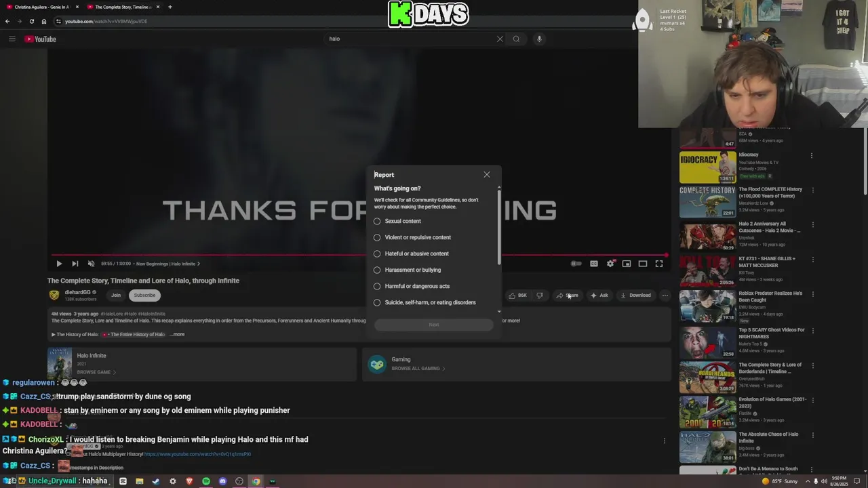Open Idiocracy video thumbnail
Viewport: 868px width, 488px height.
(707, 167)
